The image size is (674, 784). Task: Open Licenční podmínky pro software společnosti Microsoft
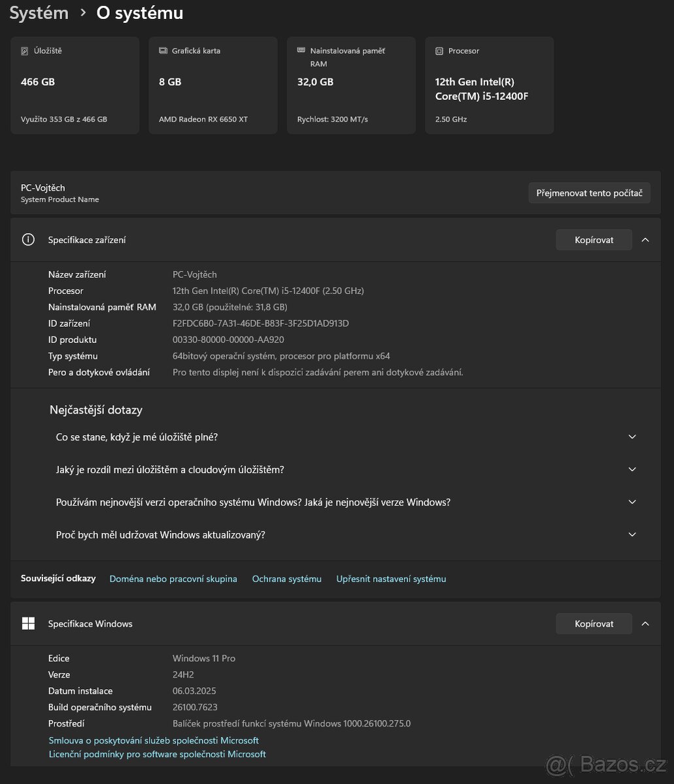(x=157, y=754)
